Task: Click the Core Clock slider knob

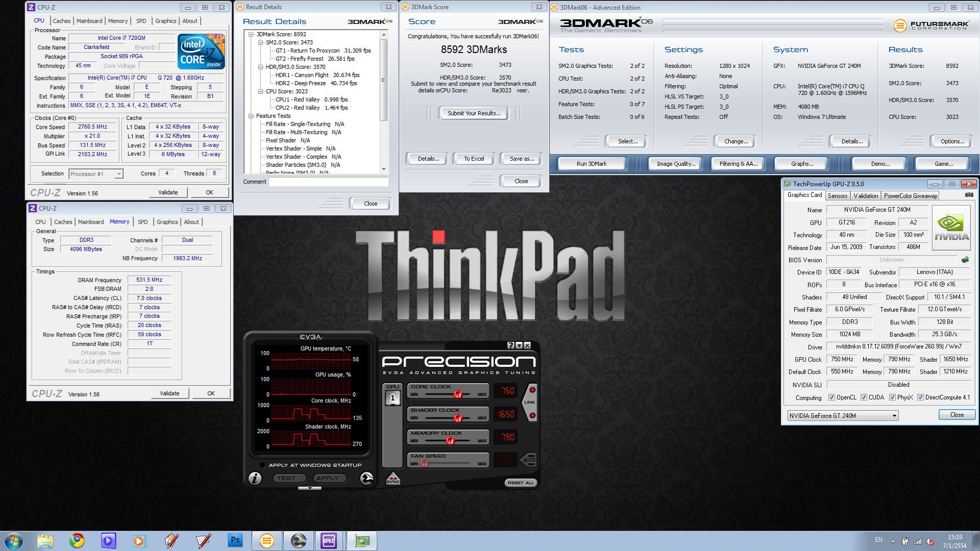Action: [458, 394]
